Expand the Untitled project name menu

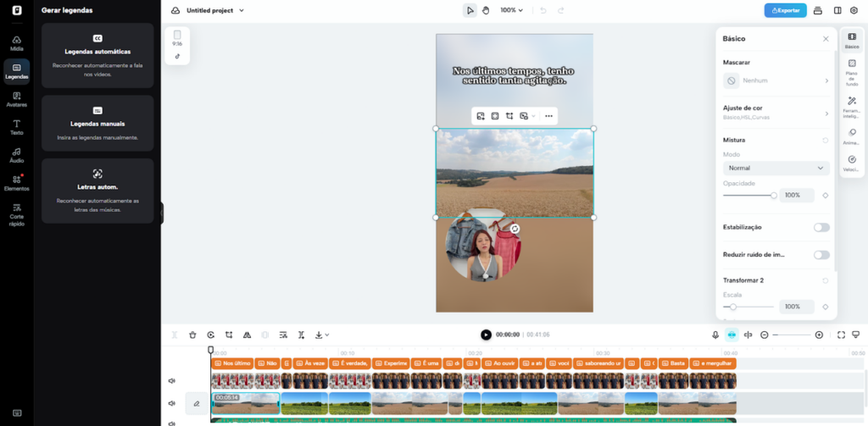[x=215, y=10]
